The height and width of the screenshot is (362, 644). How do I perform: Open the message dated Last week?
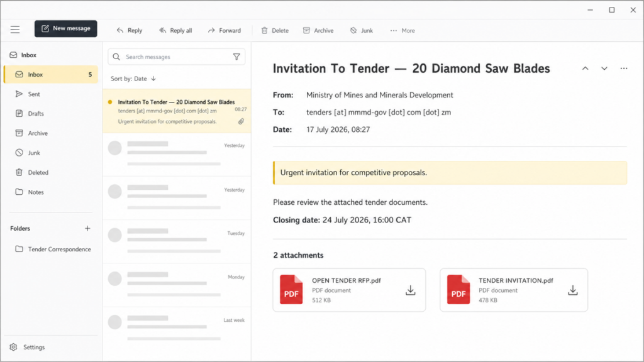(x=177, y=329)
